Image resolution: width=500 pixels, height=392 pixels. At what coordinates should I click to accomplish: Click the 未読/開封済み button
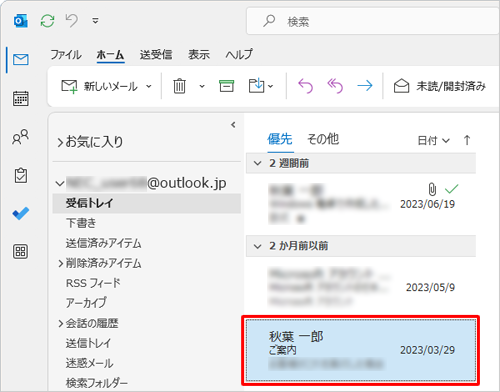click(x=440, y=86)
